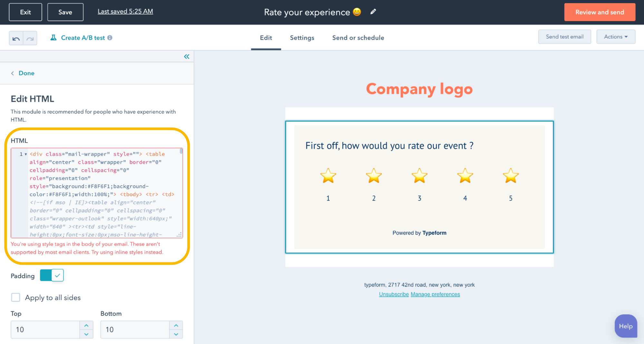Click the Unsubscribe link in footer

pos(394,294)
